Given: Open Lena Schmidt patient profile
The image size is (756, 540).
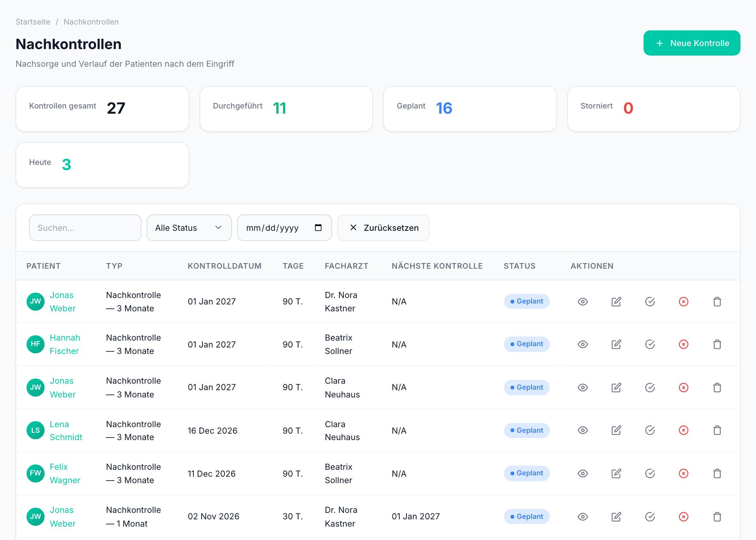Looking at the screenshot, I should pos(65,431).
